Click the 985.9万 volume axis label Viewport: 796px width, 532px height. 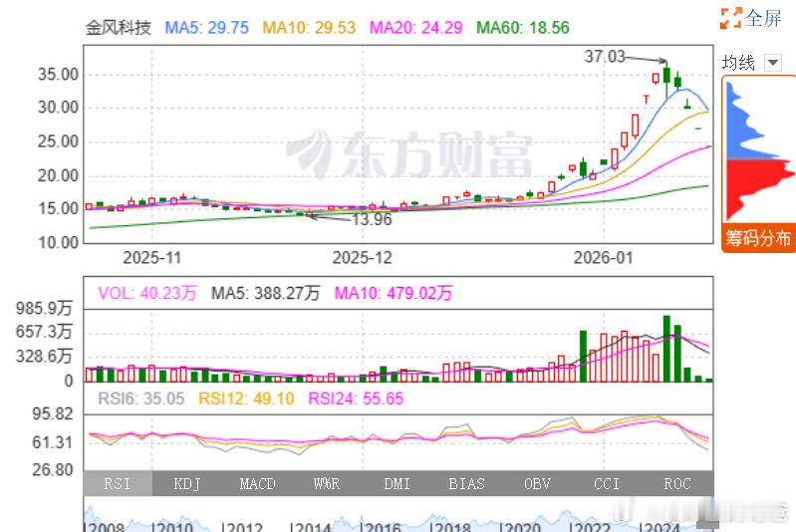44,308
